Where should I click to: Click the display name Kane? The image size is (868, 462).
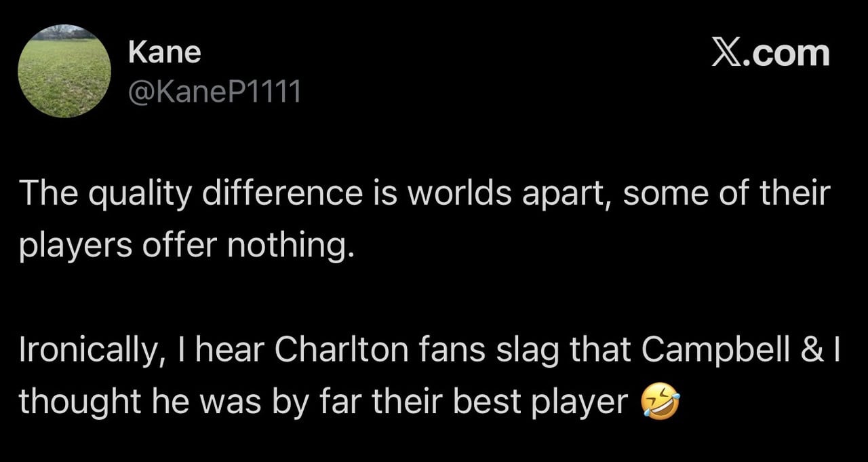165,52
